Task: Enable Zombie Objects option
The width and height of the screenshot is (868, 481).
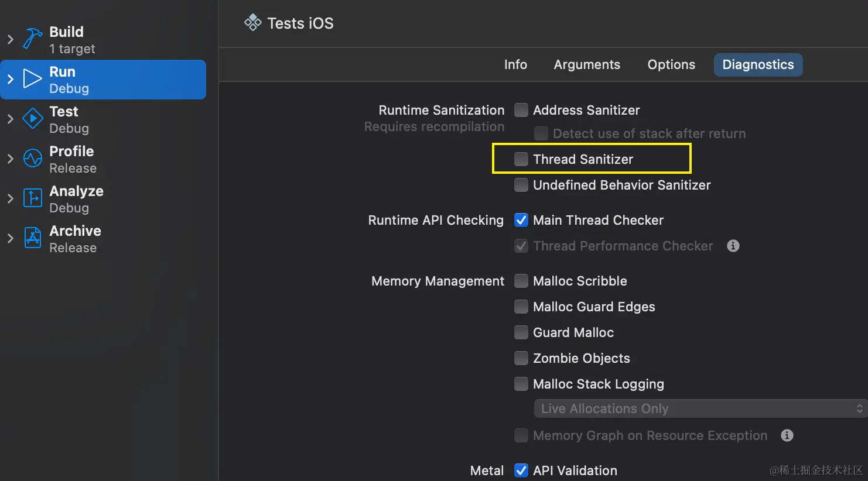Action: point(521,358)
